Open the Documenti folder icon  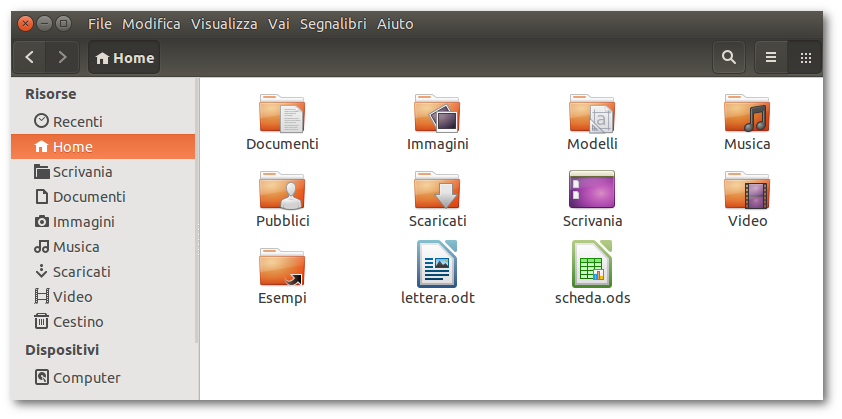click(x=282, y=114)
